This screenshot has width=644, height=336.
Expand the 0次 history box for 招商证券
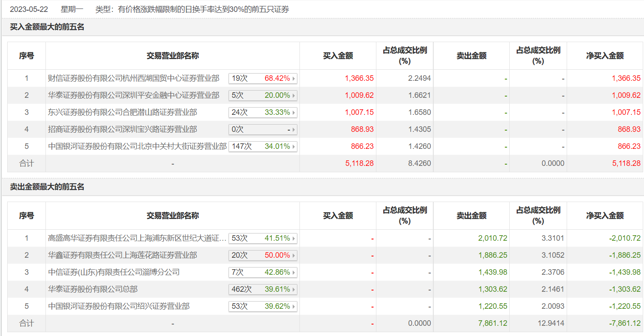point(263,129)
